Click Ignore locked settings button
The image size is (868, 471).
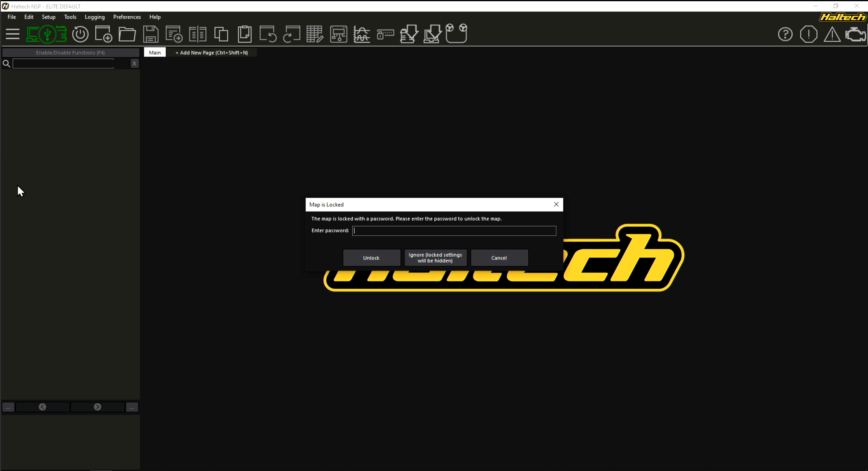(x=435, y=258)
